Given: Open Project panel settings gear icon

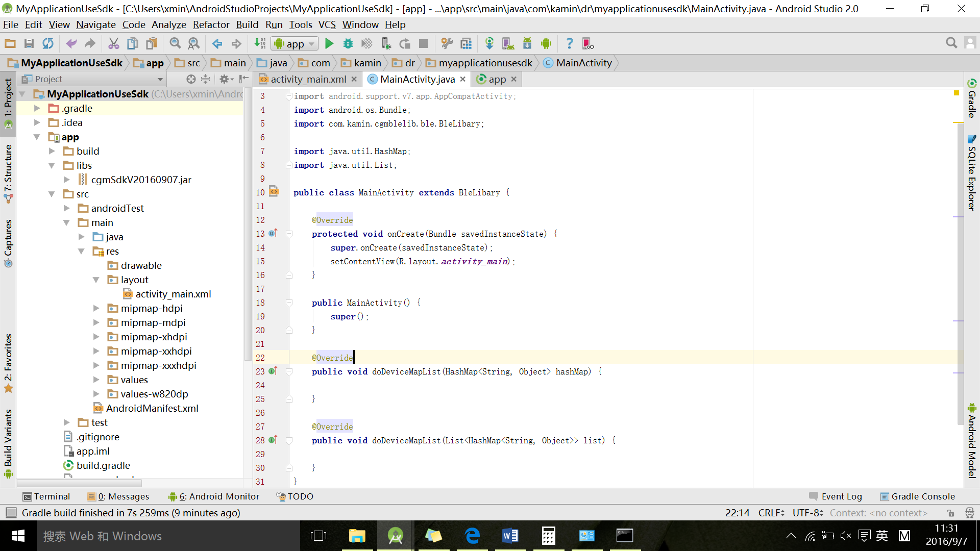Looking at the screenshot, I should pos(226,79).
